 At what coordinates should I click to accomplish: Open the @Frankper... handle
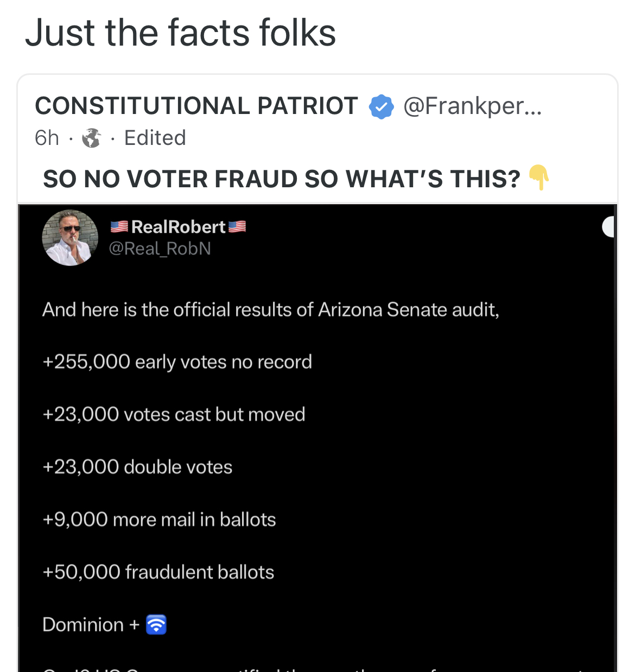[472, 106]
